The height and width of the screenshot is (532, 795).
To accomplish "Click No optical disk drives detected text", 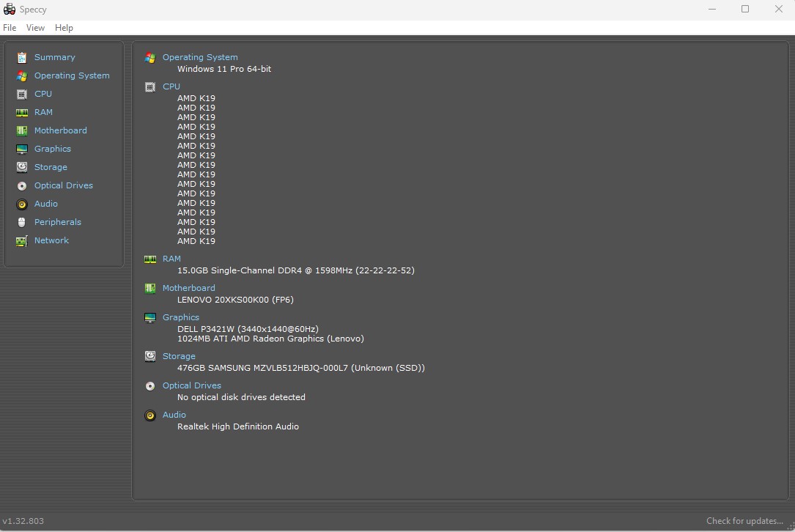I will coord(241,397).
